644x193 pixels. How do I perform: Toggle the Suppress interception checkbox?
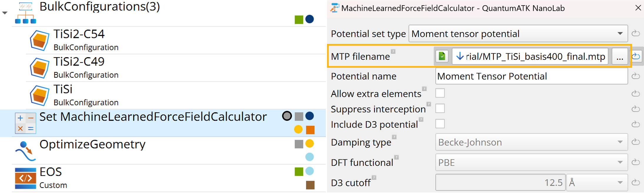click(x=440, y=108)
